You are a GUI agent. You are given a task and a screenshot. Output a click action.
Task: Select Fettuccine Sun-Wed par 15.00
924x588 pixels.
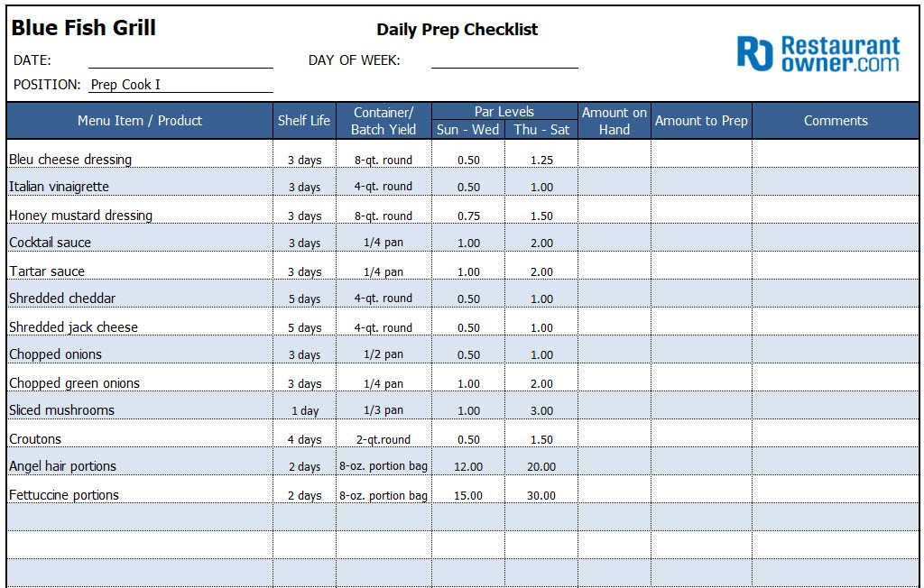tap(468, 490)
